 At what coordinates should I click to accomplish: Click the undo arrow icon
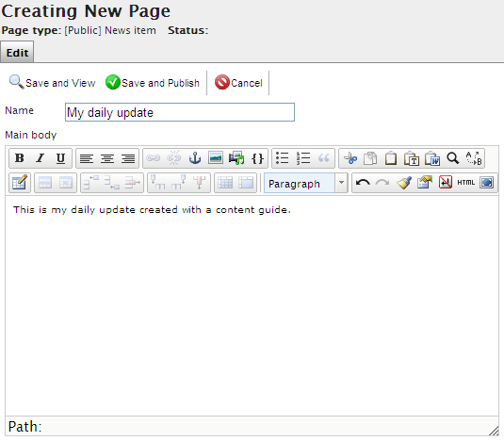point(363,183)
